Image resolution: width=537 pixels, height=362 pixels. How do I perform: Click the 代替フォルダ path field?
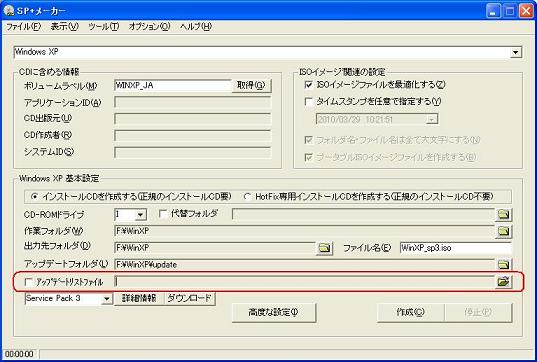(363, 214)
